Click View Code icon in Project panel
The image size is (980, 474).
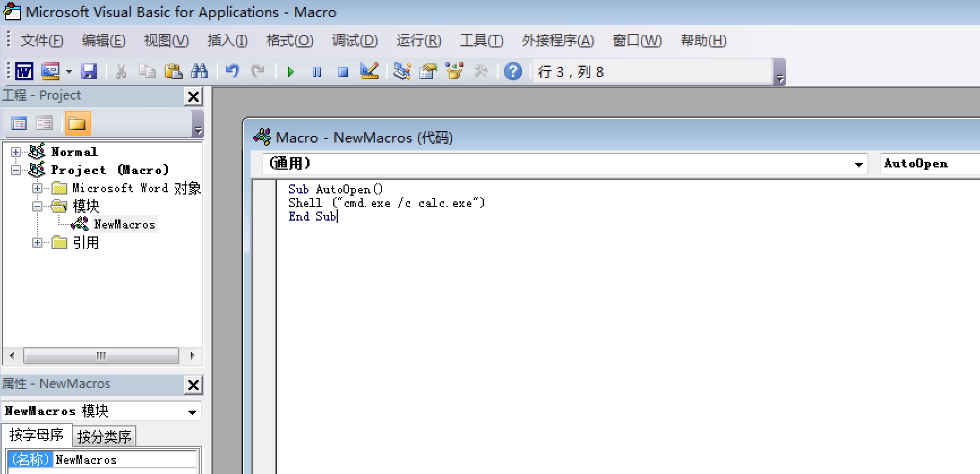[x=19, y=123]
